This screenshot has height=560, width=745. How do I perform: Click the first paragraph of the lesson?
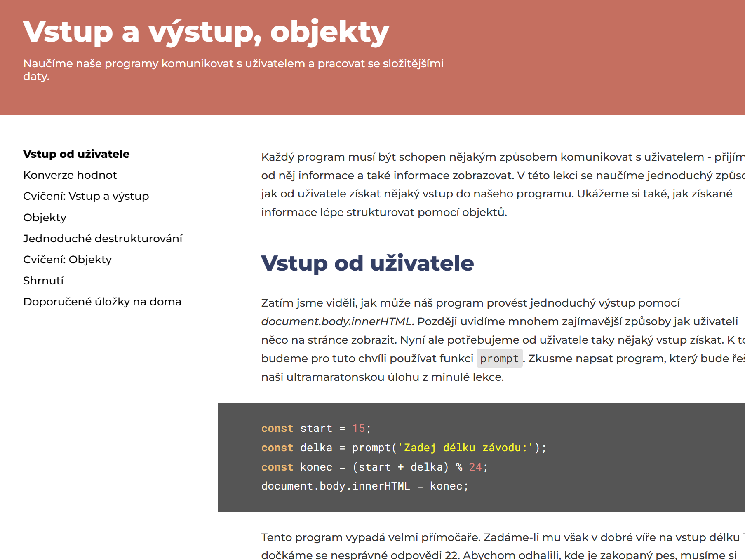pyautogui.click(x=454, y=184)
